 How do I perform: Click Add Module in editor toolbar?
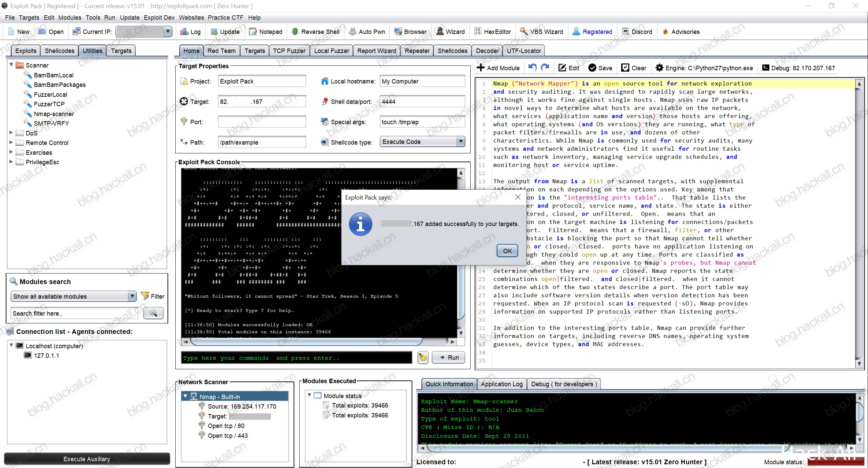(x=498, y=68)
